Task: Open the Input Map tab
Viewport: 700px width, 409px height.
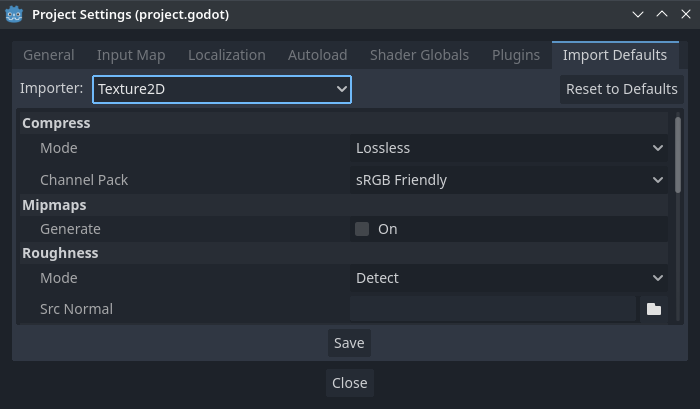Action: (x=131, y=55)
